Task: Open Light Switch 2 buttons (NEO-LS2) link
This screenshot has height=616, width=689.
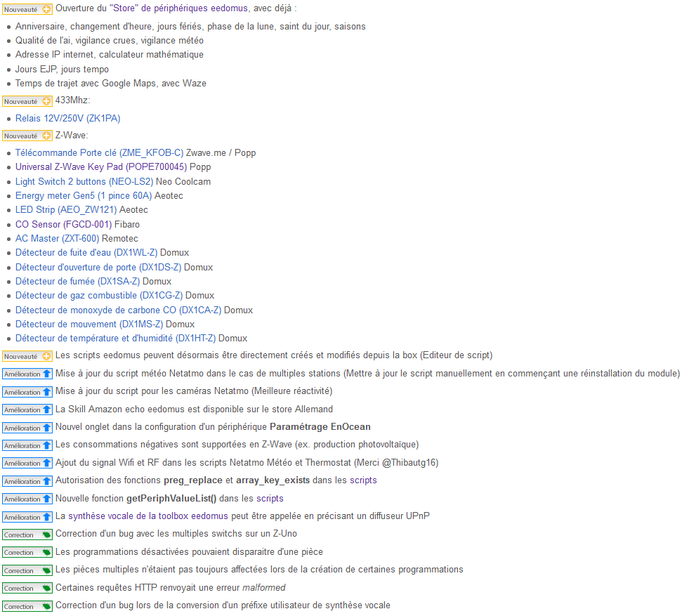Action: point(84,181)
